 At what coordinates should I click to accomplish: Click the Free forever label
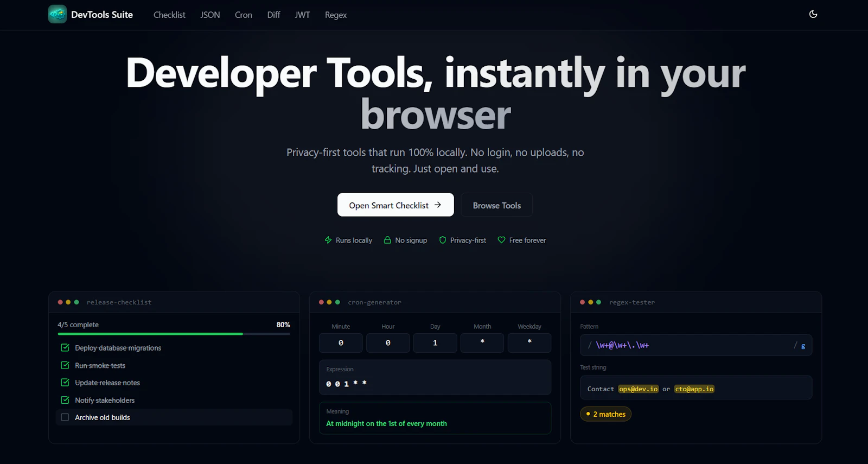pyautogui.click(x=527, y=240)
